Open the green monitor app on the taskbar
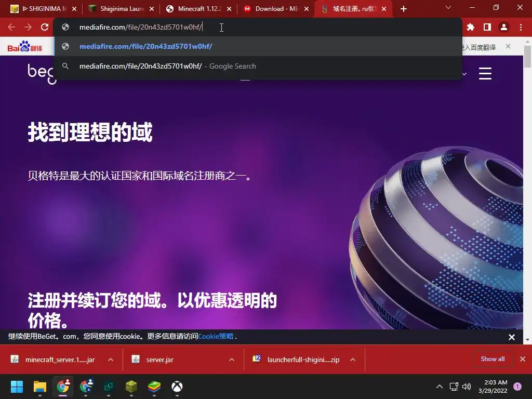532x399 pixels. (x=109, y=387)
